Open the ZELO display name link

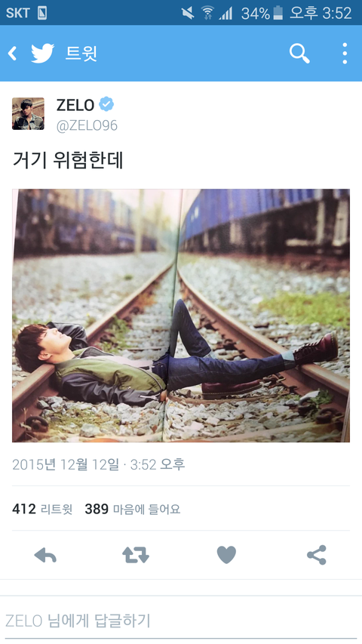(75, 105)
